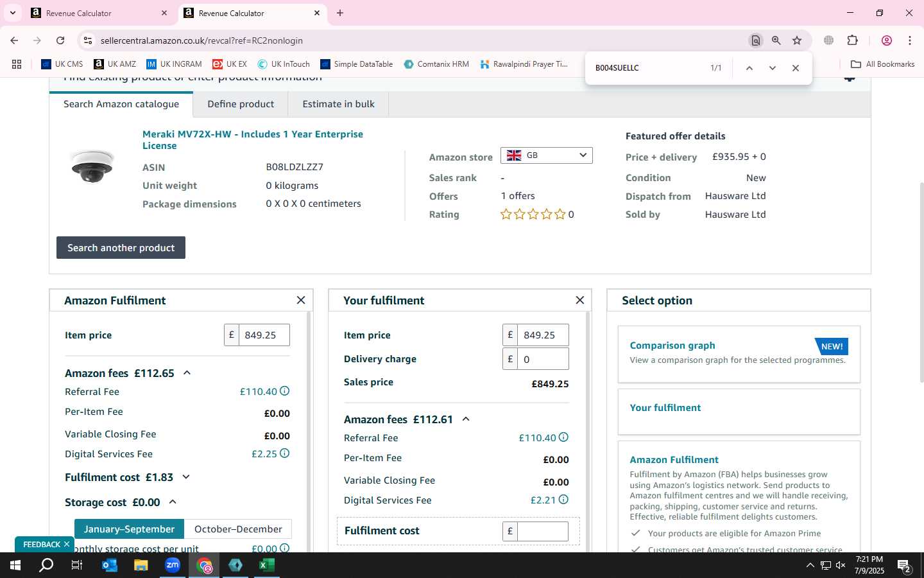Show Digital Services Fee £2.21 info
This screenshot has height=578, width=924.
pyautogui.click(x=563, y=500)
